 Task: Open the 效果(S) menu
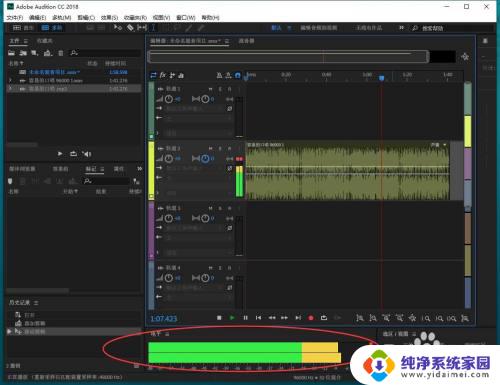pyautogui.click(x=109, y=17)
